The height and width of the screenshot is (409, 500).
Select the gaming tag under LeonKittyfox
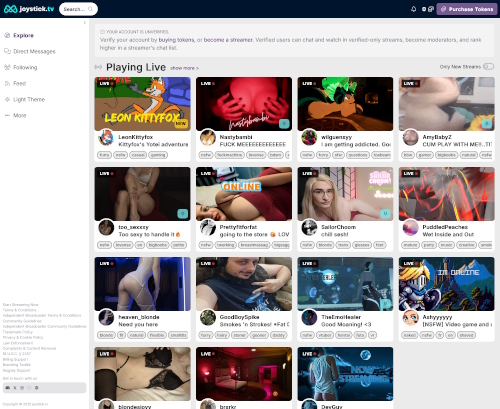pos(158,155)
